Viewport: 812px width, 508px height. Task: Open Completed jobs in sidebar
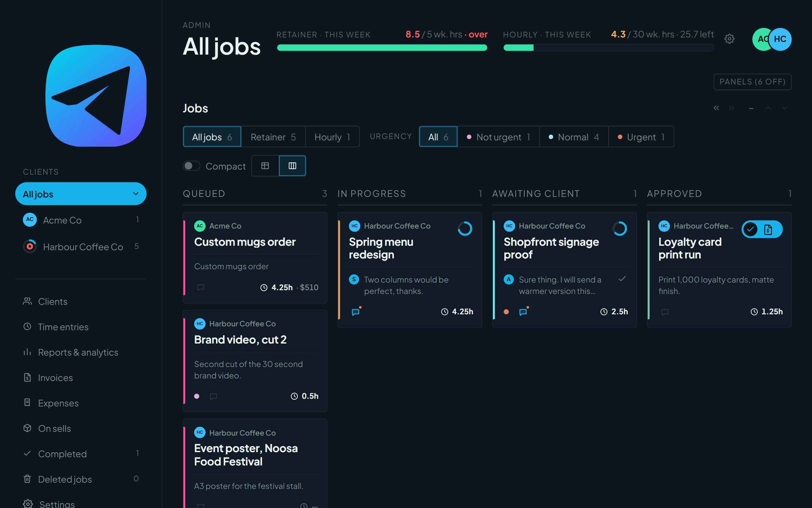pyautogui.click(x=81, y=454)
